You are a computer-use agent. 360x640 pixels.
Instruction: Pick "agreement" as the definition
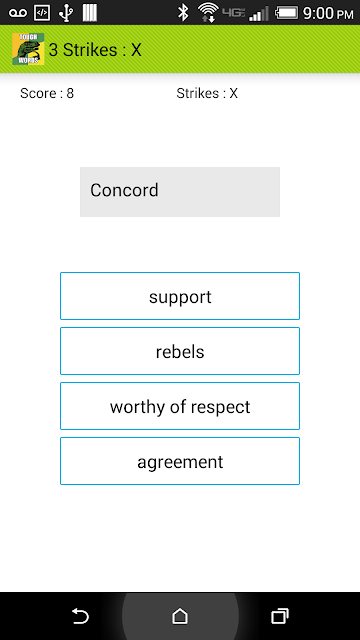(180, 461)
